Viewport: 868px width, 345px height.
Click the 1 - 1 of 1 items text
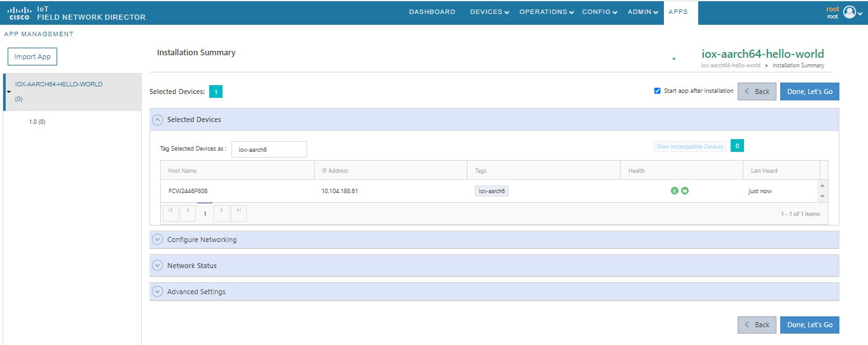801,213
